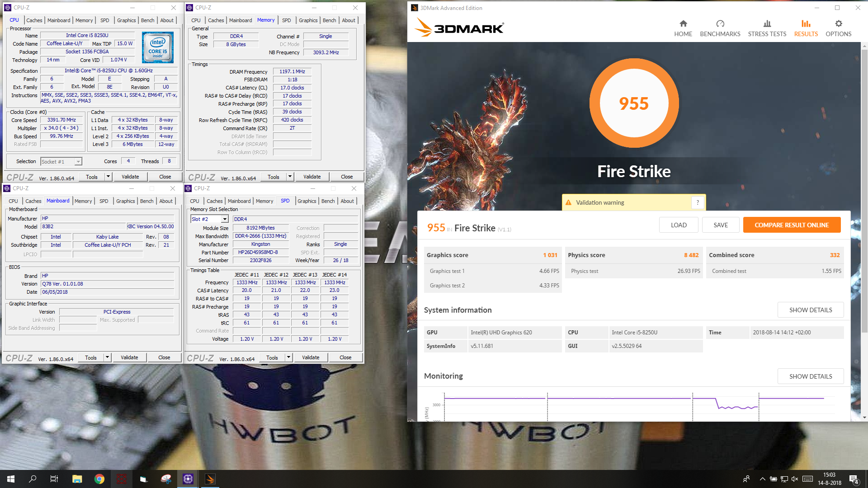Select the RESULTS icon in 3DMark
The height and width of the screenshot is (488, 868).
point(806,23)
